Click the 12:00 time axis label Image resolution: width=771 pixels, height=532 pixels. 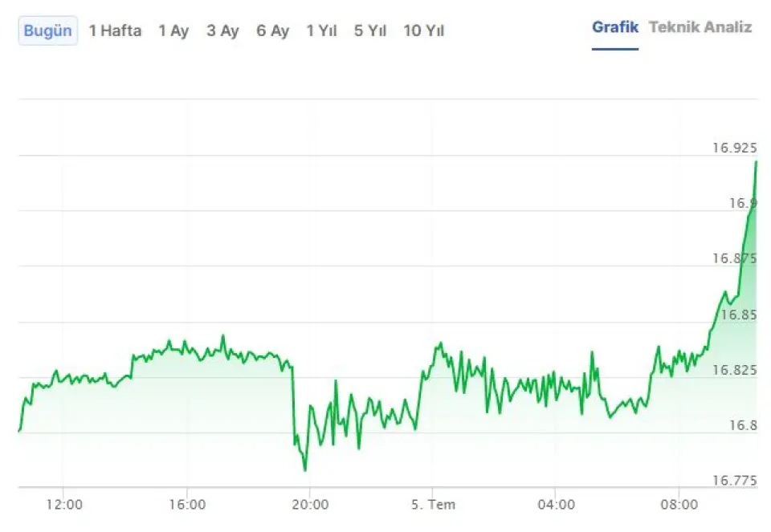(x=64, y=505)
